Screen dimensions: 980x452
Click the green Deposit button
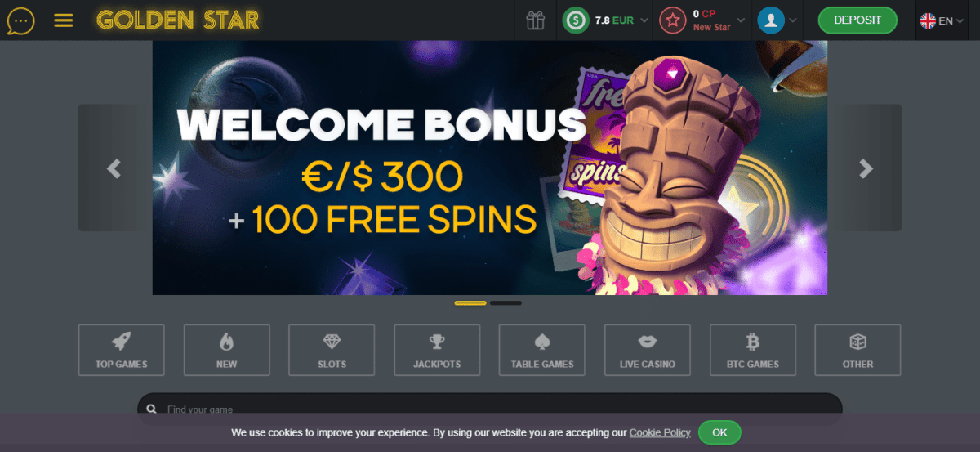click(x=857, y=20)
